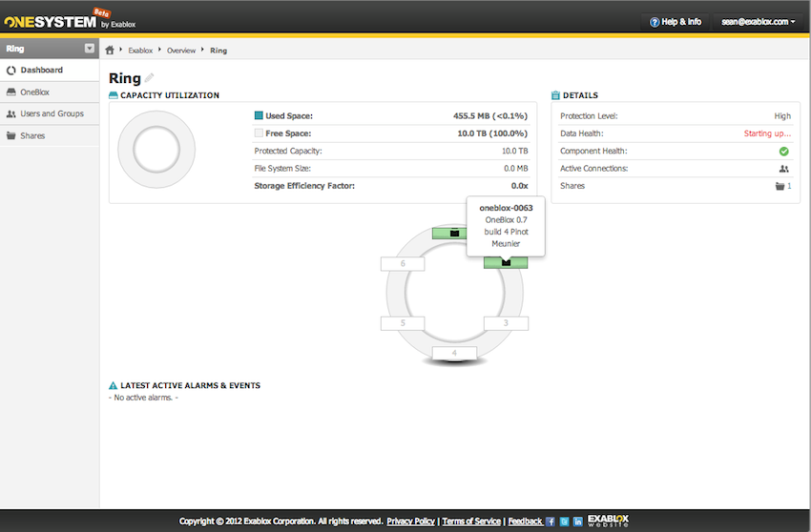Click the Exablox breadcrumb link
811x532 pixels.
click(140, 51)
